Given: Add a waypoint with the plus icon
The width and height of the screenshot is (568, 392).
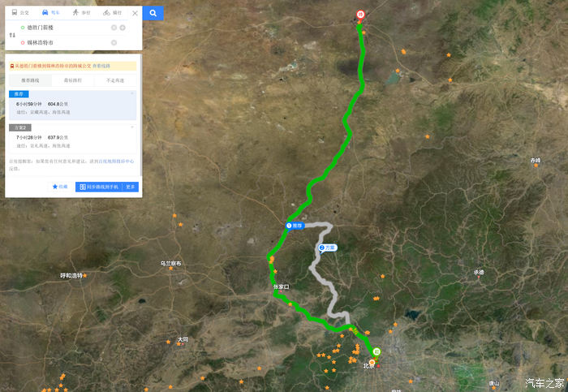Looking at the screenshot, I should (x=123, y=28).
